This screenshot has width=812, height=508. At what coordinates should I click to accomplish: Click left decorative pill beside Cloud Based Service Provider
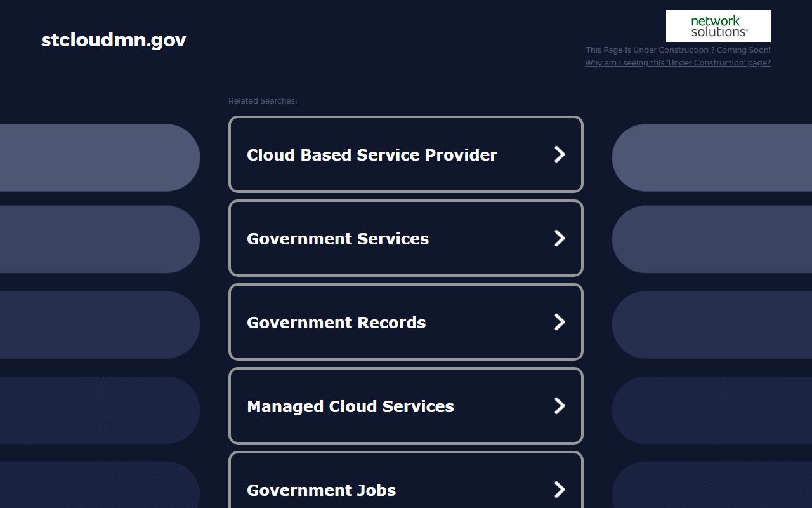coord(98,157)
